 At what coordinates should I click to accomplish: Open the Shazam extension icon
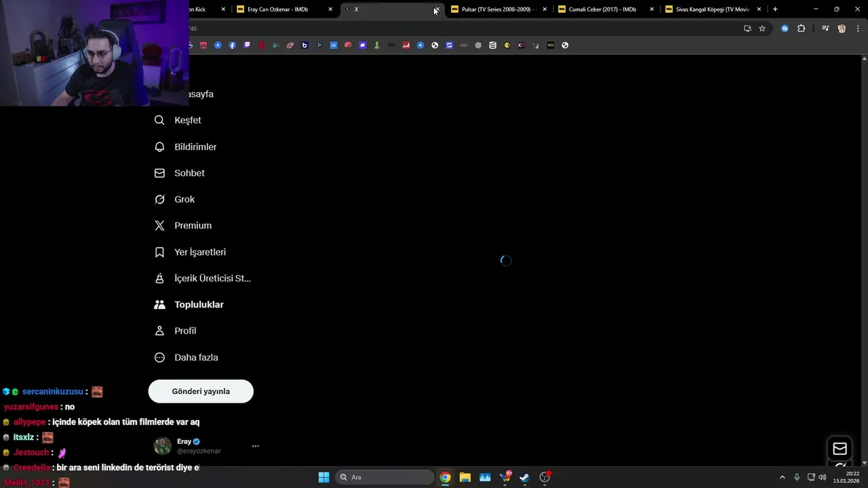pos(785,28)
